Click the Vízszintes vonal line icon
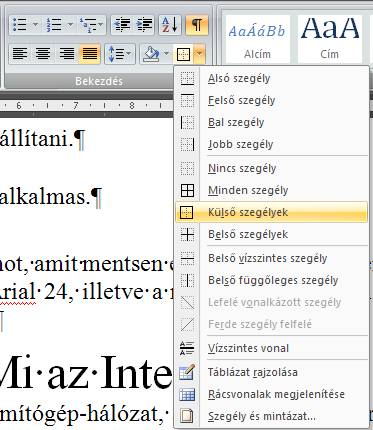Screen dimensions: 373x430 point(187,349)
